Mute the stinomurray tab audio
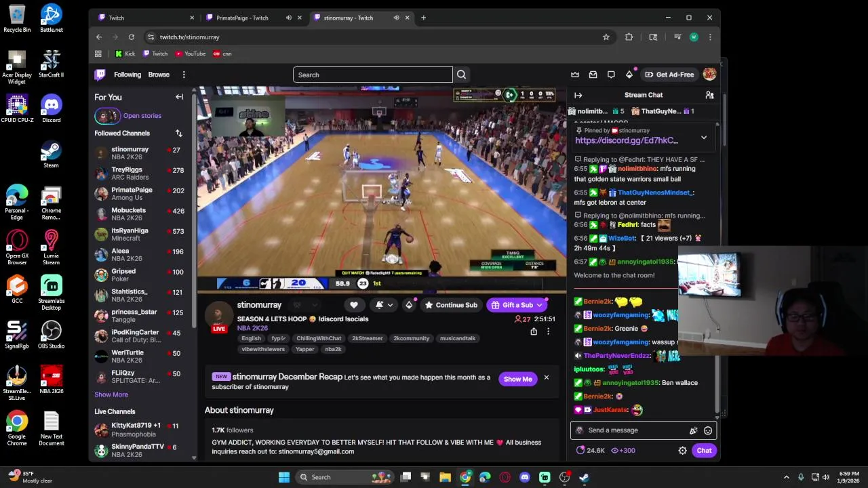Screen dimensions: 868x488 click(396, 18)
